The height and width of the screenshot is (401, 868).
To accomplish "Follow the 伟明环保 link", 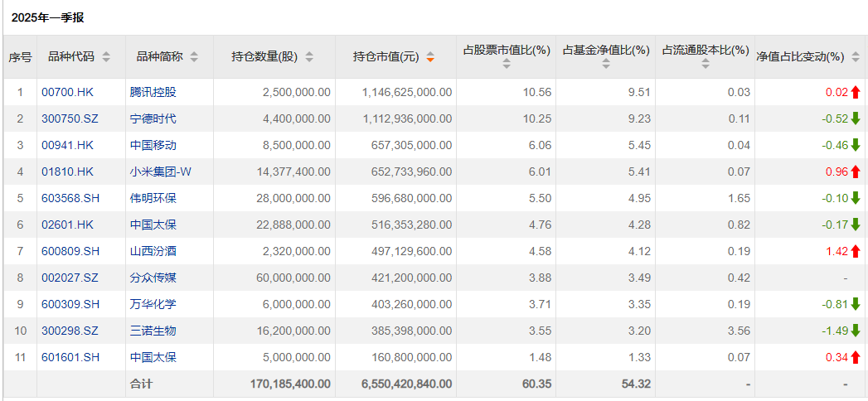I will point(153,198).
